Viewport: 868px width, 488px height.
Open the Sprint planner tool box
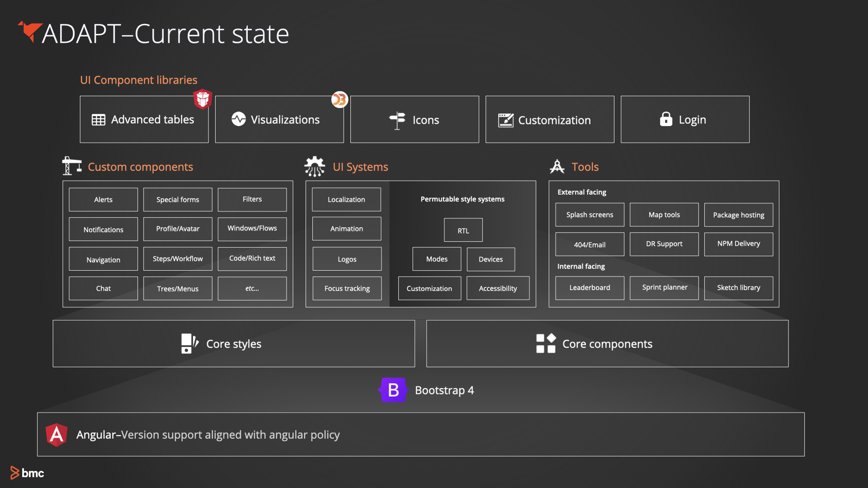[x=664, y=288]
